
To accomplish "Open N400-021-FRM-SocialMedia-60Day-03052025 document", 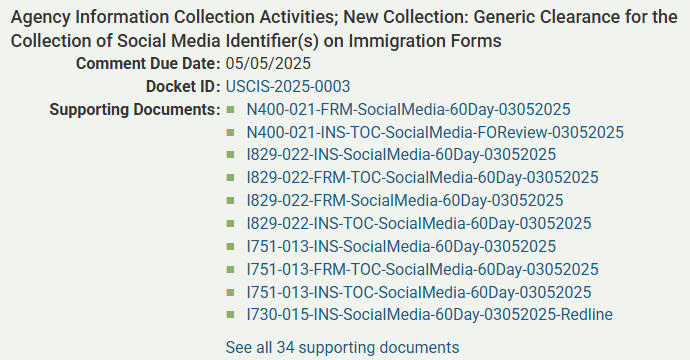I will click(x=408, y=109).
